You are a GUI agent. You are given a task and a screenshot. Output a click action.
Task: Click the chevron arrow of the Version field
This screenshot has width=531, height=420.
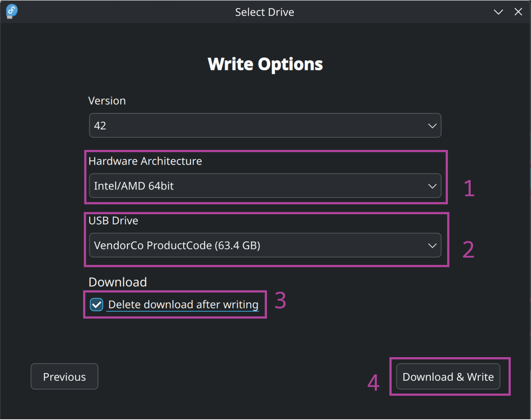coord(432,126)
